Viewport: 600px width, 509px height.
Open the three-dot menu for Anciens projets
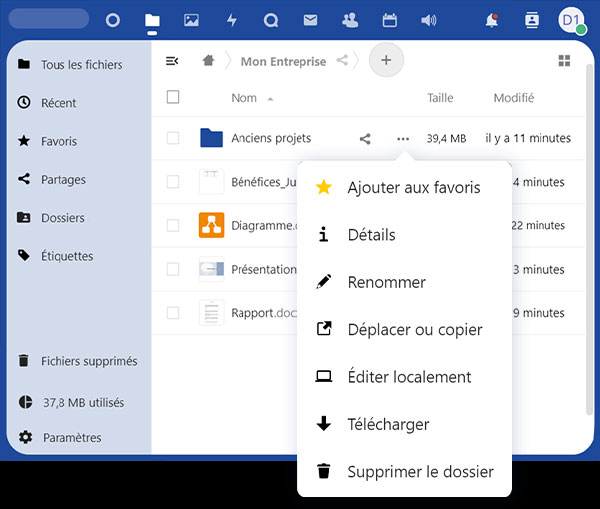[403, 139]
